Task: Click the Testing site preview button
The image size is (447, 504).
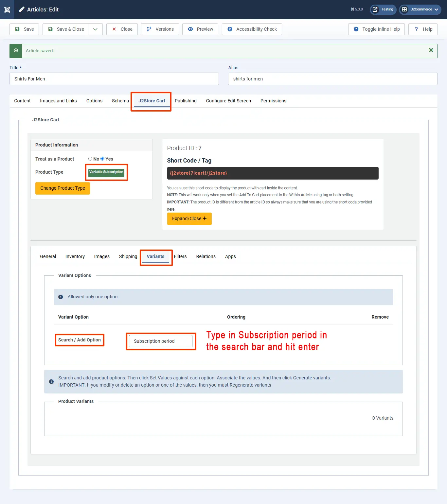Action: pos(383,9)
